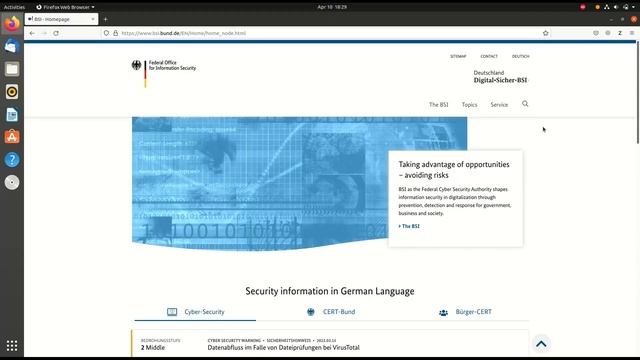Viewport: 640px width, 360px height.
Task: Select the BSI - Homepage browser tab
Action: click(61, 19)
